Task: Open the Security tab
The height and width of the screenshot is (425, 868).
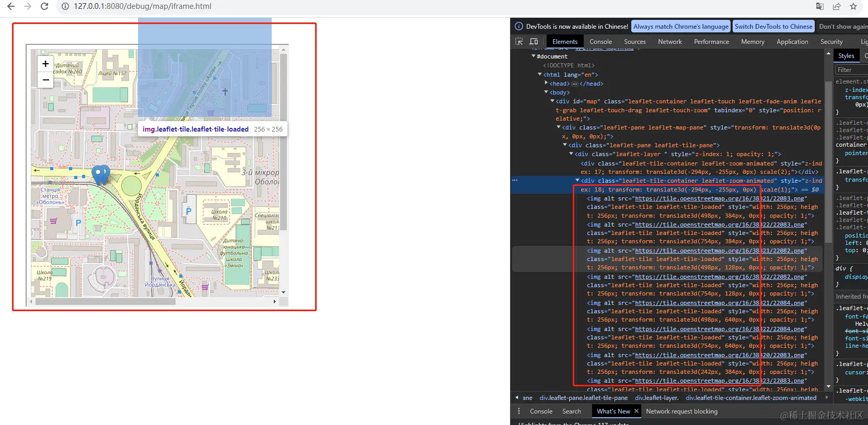Action: [831, 42]
